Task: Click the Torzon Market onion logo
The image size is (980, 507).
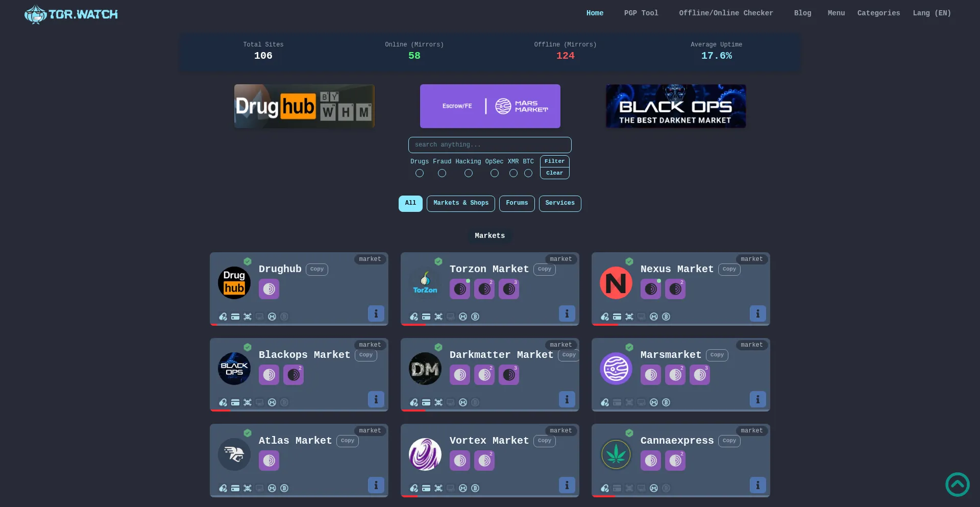Action: pos(425,283)
